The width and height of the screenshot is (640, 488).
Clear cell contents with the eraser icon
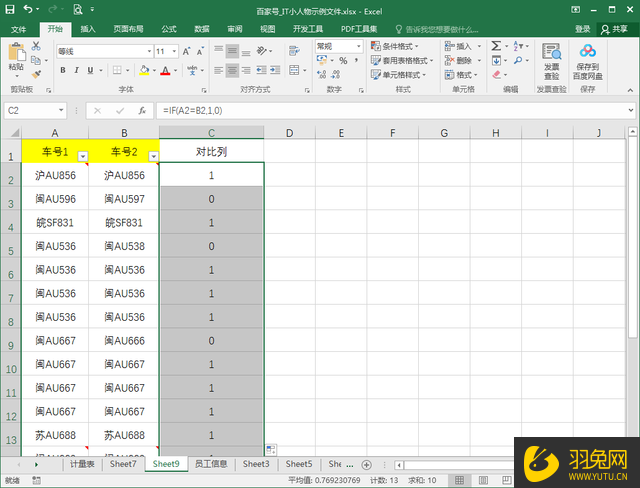click(496, 75)
